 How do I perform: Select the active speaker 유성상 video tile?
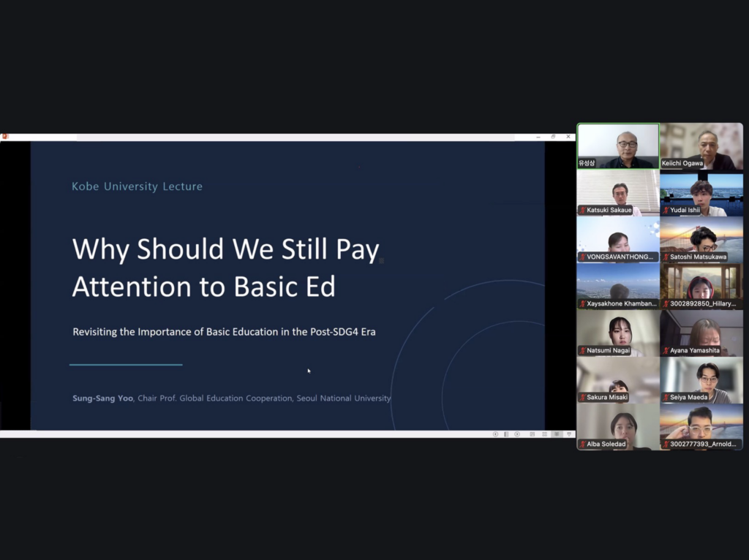pos(618,146)
